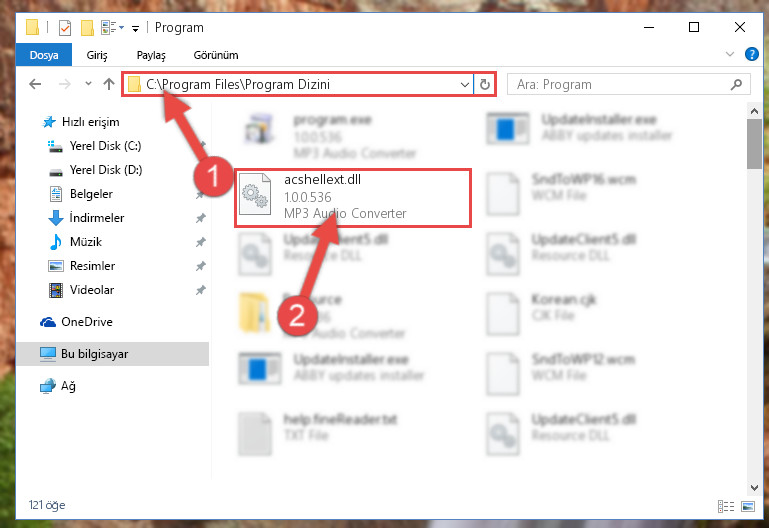The height and width of the screenshot is (528, 769).
Task: Click the Properties icon in title bar
Action: click(65, 28)
